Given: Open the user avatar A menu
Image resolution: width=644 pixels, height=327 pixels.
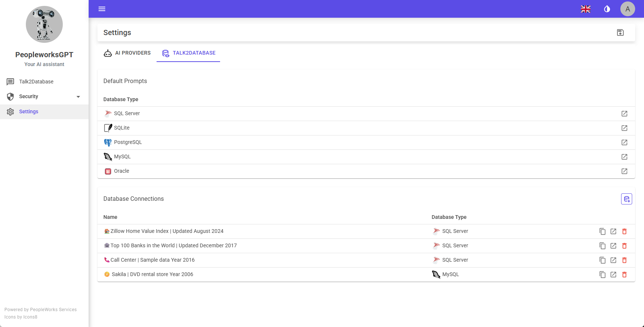Looking at the screenshot, I should coord(628,9).
